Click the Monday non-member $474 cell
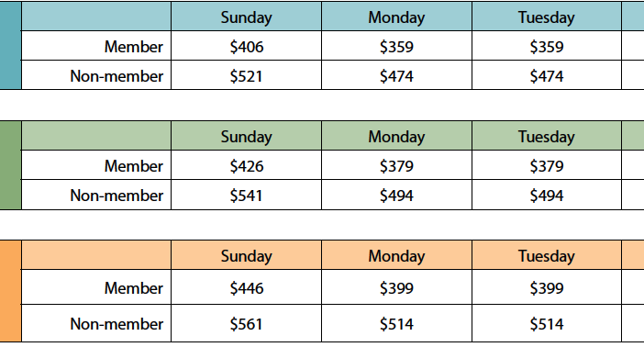The image size is (644, 347). pos(396,76)
